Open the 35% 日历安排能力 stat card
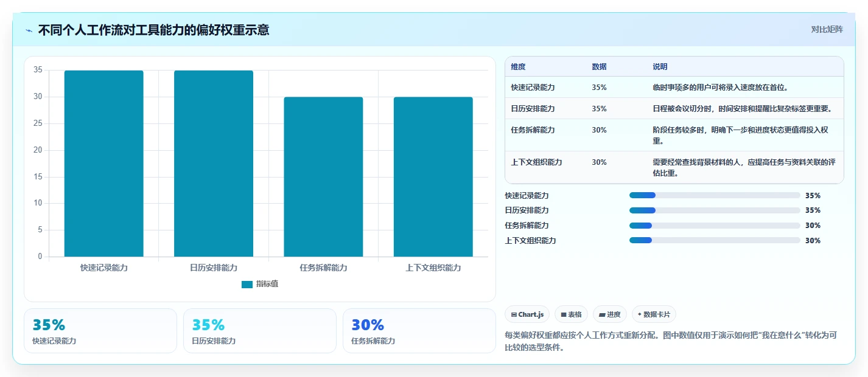The image size is (868, 377). 260,331
